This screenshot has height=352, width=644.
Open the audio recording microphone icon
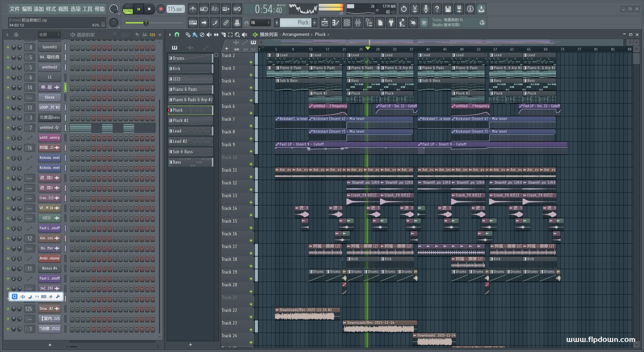coord(426,9)
